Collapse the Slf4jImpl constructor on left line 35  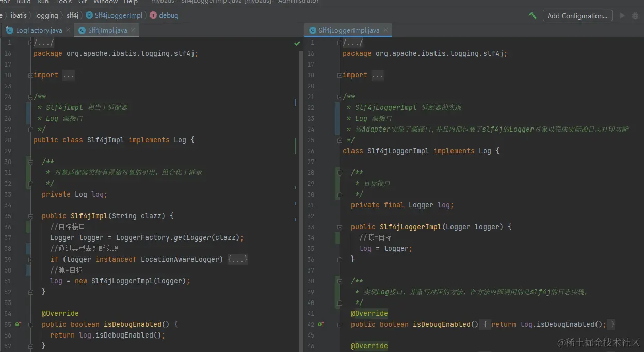coord(31,216)
